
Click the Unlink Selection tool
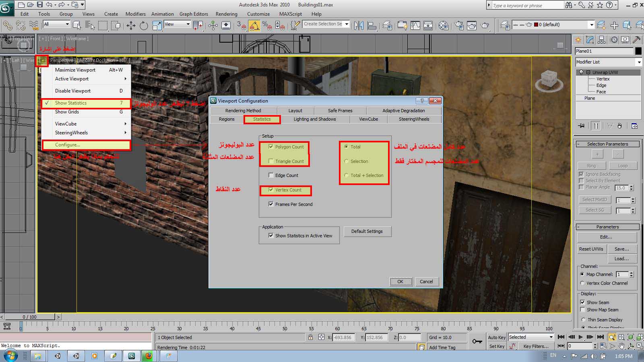coord(21,25)
